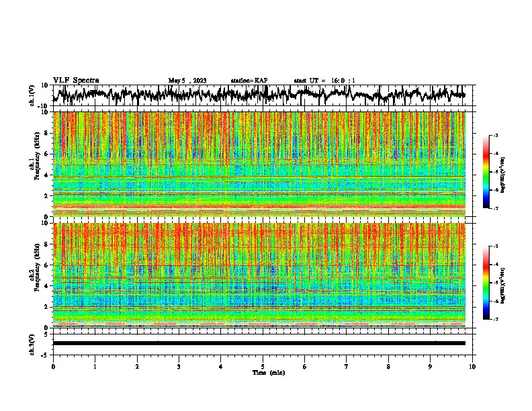Click the black ch.3 voltage bar
Viewport: 532px width, 411px height.
pos(259,343)
